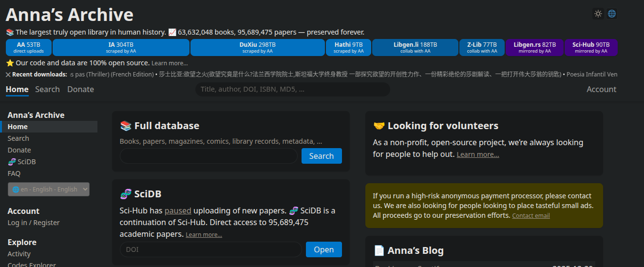
Task: Select the Libgen.rs 82TB mirrored bar
Action: [x=535, y=48]
